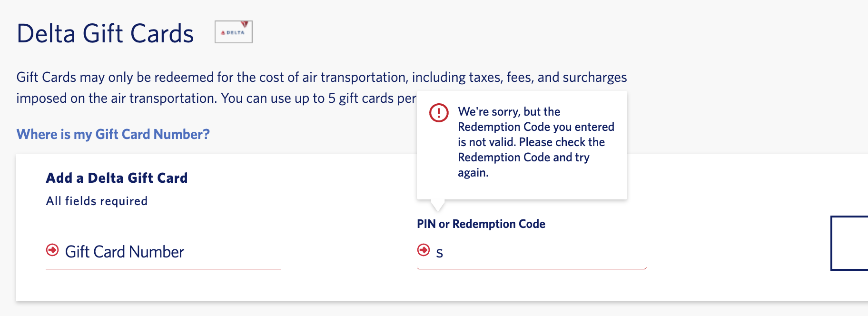This screenshot has width=868, height=316.
Task: Click red arrow icon beside Gift Card Number
Action: [52, 250]
